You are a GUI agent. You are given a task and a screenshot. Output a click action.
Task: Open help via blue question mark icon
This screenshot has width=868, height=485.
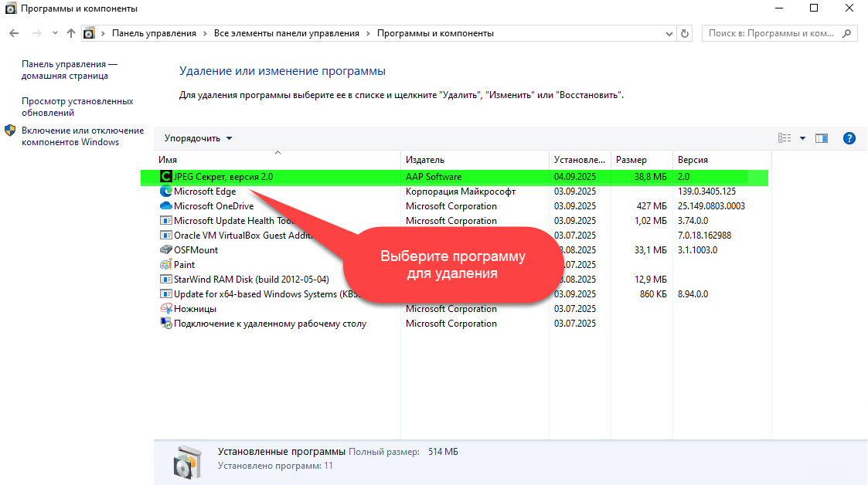[849, 138]
